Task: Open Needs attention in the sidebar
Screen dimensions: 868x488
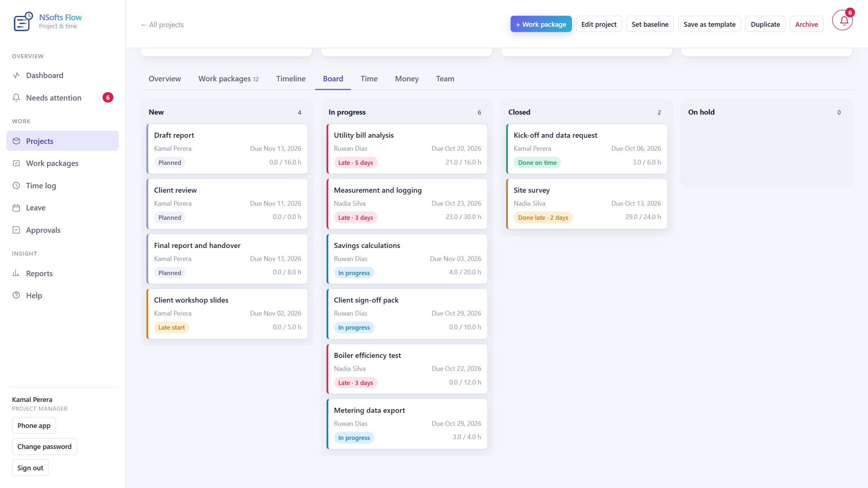Action: (x=63, y=98)
